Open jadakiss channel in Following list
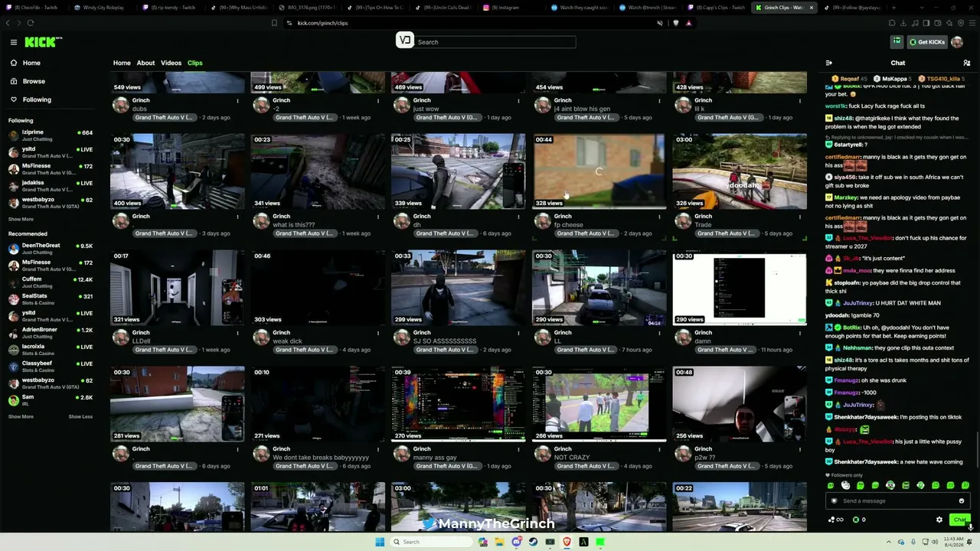 51,186
